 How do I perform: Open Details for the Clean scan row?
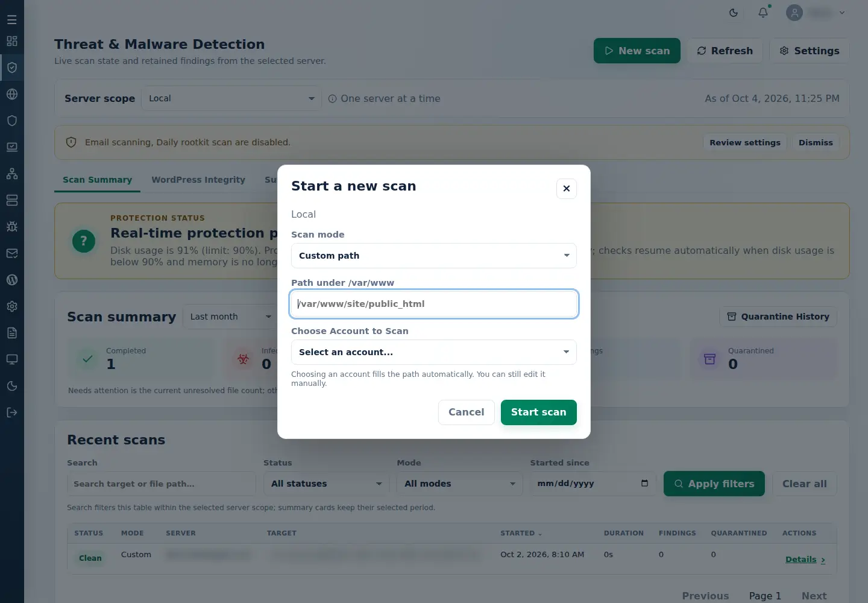click(805, 560)
